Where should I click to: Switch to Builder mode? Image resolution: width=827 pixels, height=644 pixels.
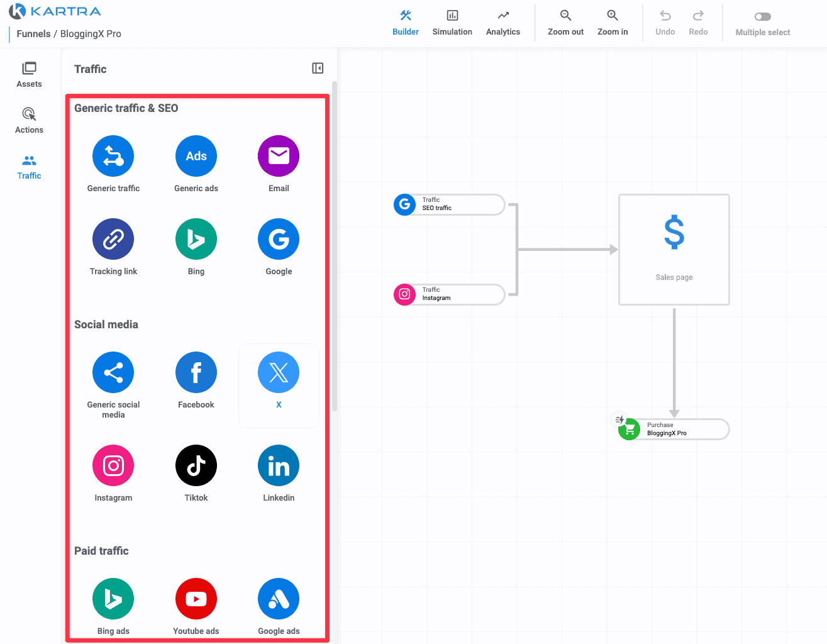pyautogui.click(x=406, y=23)
